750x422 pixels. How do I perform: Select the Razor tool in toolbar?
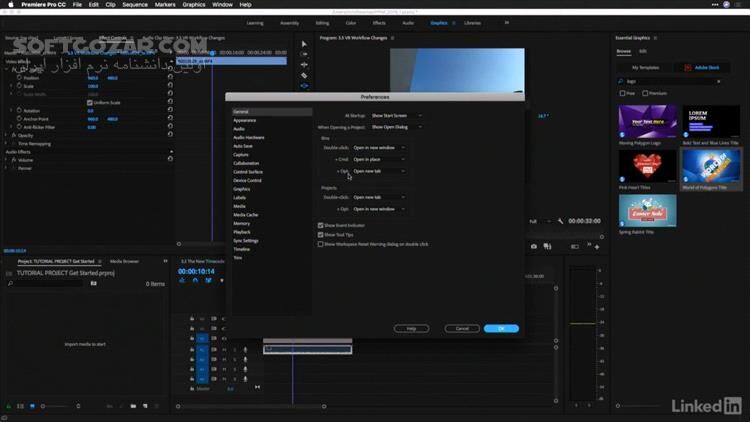304,75
